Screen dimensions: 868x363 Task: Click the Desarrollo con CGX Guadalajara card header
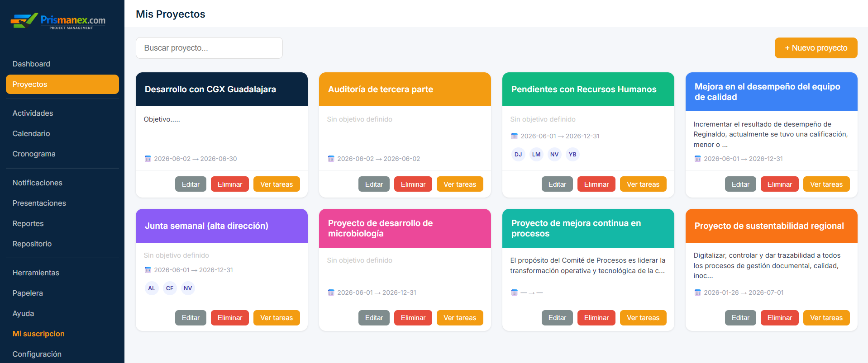[x=222, y=90]
